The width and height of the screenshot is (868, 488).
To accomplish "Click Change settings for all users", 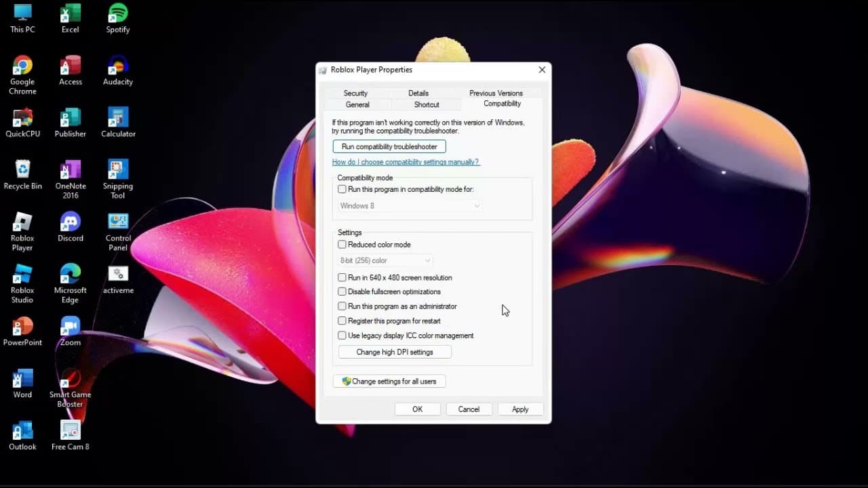I will pyautogui.click(x=389, y=382).
